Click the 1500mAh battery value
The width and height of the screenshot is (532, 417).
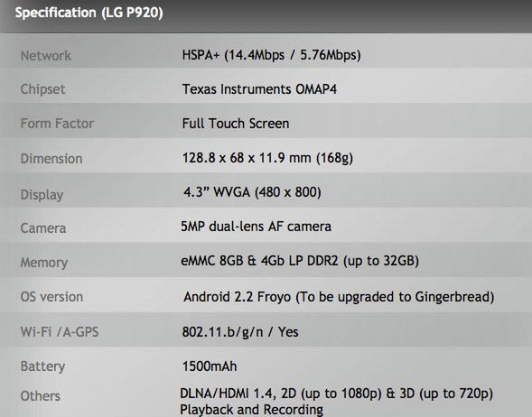210,366
